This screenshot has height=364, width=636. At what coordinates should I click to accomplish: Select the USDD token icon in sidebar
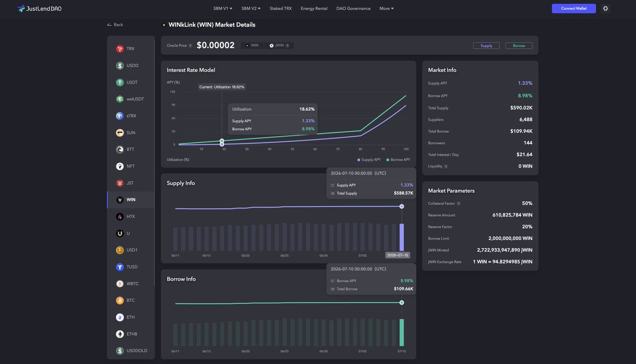click(120, 66)
